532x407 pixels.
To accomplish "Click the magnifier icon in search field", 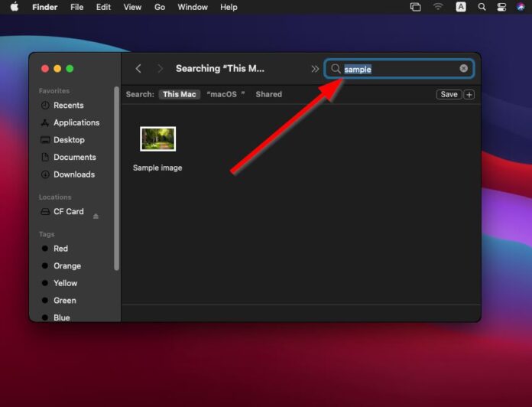I will coord(336,69).
